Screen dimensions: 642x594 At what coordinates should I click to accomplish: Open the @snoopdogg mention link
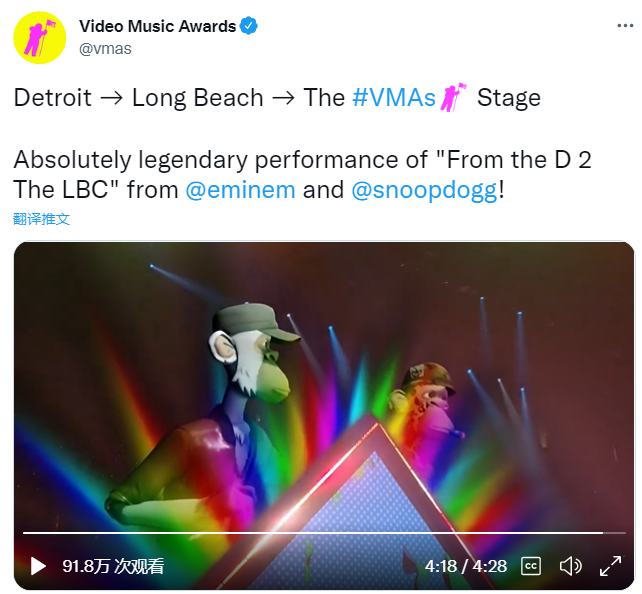[x=425, y=190]
